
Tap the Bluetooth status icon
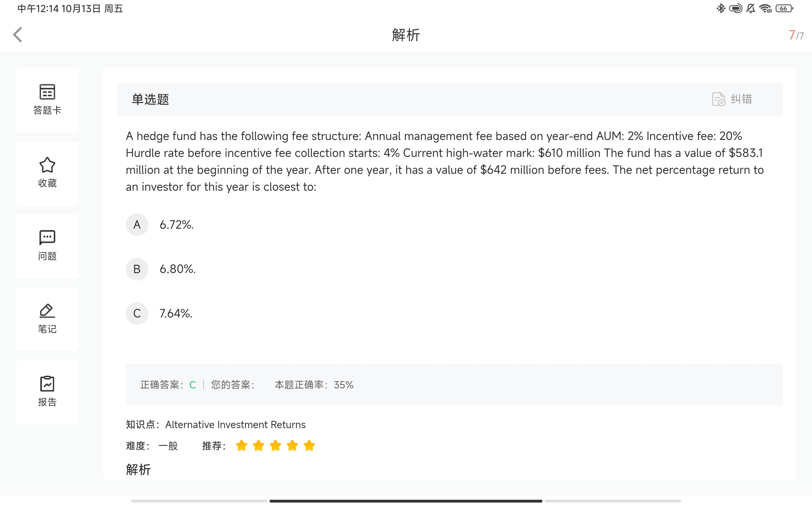pyautogui.click(x=720, y=8)
